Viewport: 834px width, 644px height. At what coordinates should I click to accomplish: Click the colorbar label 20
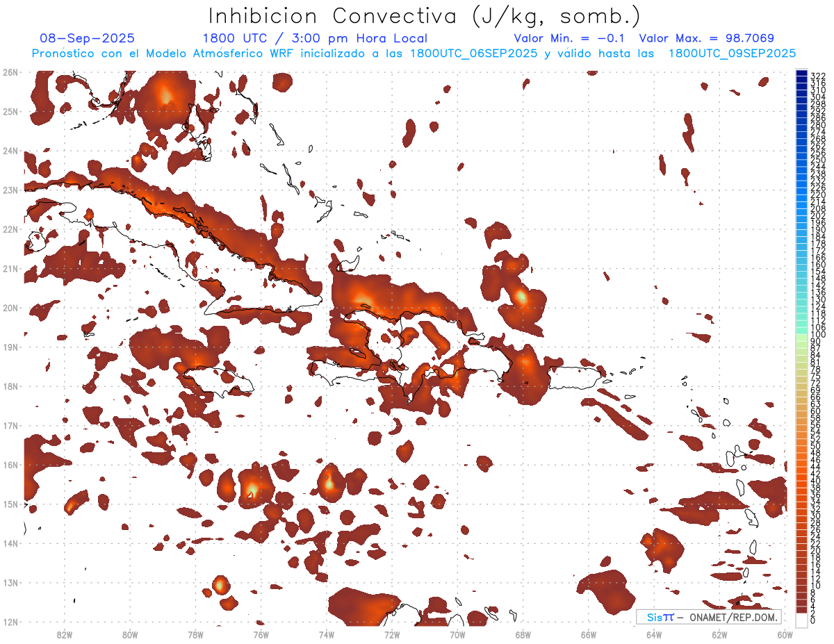[816, 551]
